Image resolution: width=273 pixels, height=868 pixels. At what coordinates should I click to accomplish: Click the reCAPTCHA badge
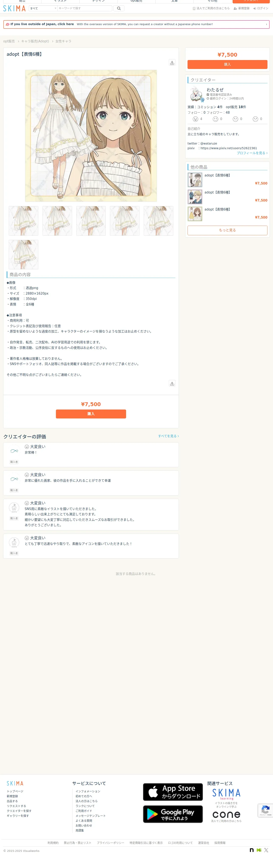(x=265, y=810)
